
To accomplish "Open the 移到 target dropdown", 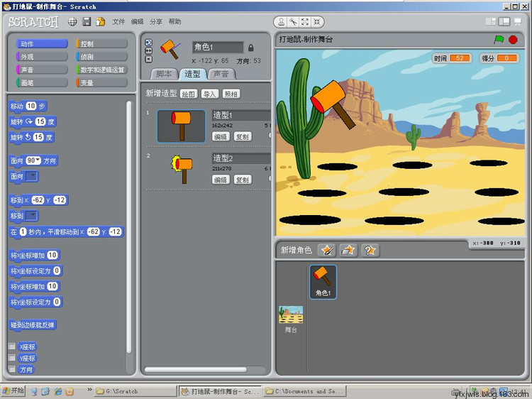I will point(32,216).
